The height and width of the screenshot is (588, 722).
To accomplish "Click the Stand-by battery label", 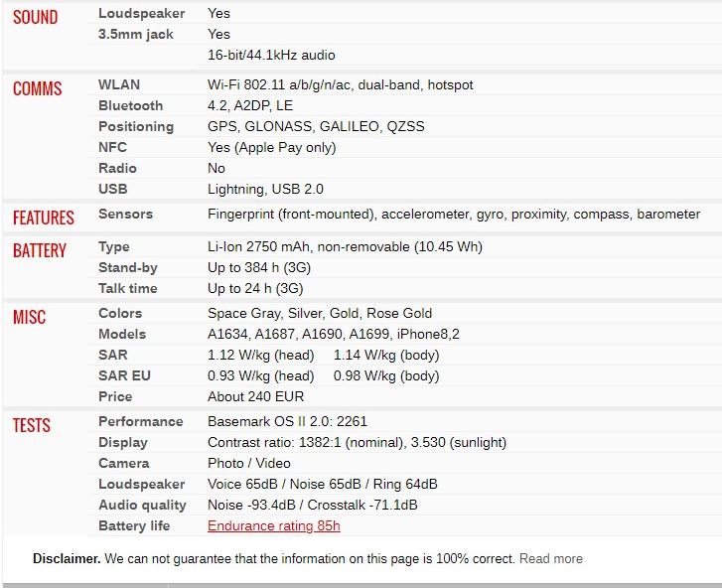I will [127, 267].
